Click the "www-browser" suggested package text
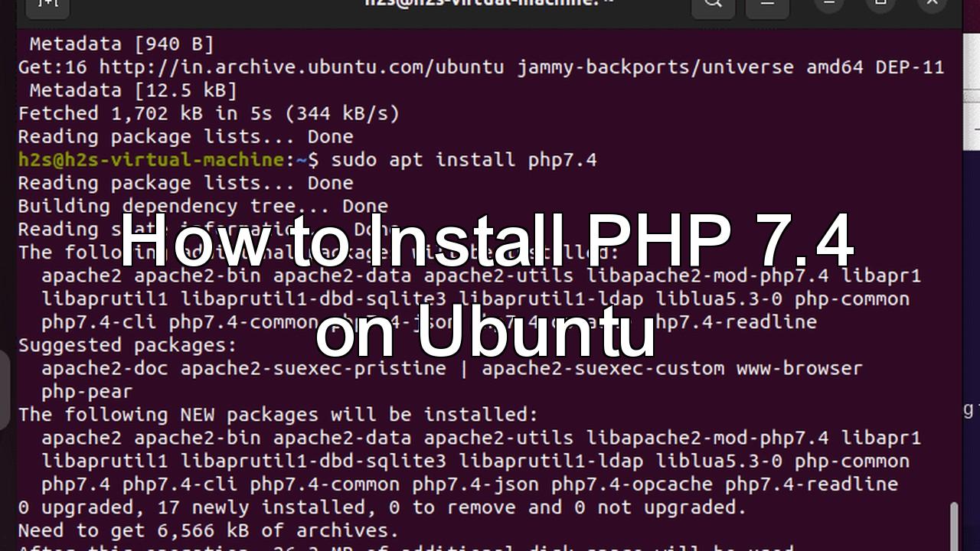Viewport: 980px width, 551px height. coord(799,368)
